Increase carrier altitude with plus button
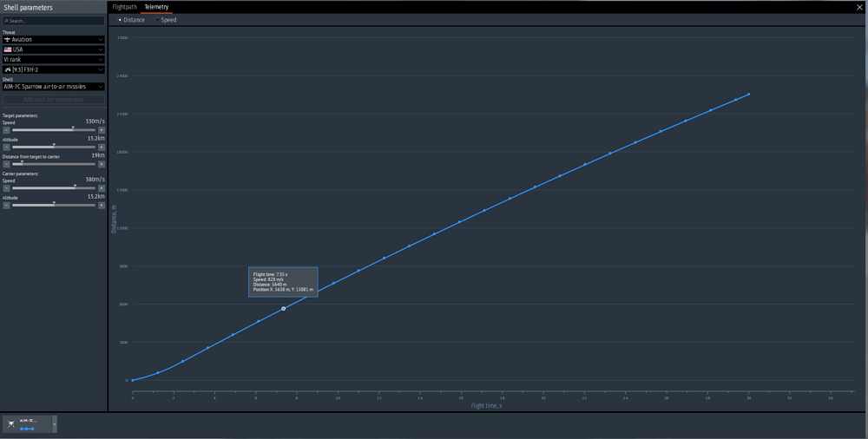 (x=102, y=206)
